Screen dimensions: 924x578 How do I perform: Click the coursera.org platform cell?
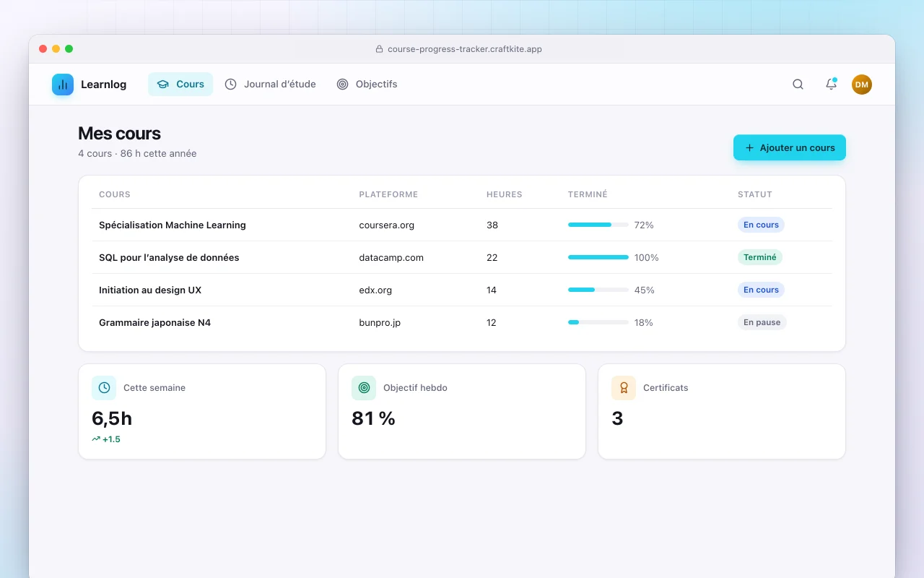(387, 225)
